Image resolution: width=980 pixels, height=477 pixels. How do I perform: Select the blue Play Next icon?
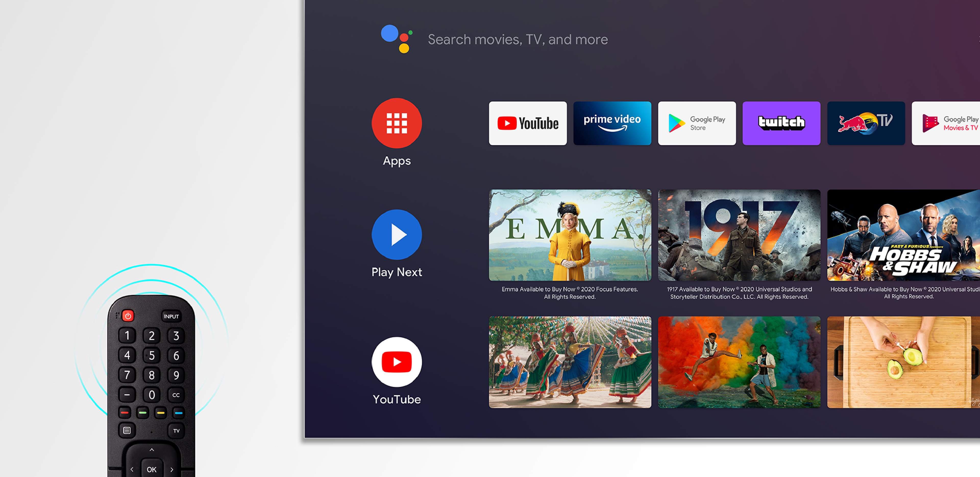pos(396,234)
